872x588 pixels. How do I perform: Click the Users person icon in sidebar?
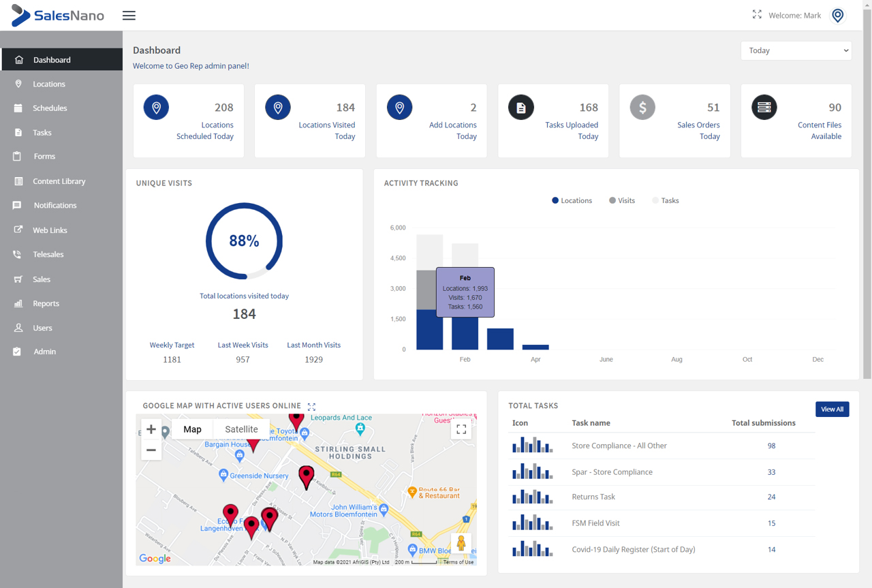pyautogui.click(x=18, y=328)
